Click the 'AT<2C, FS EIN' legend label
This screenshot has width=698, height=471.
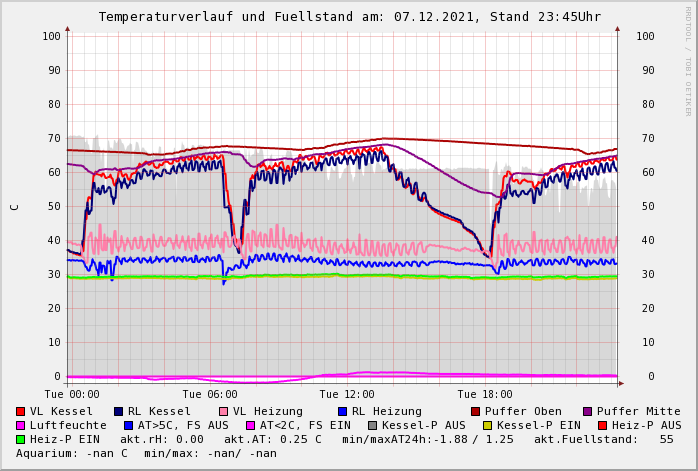305,426
